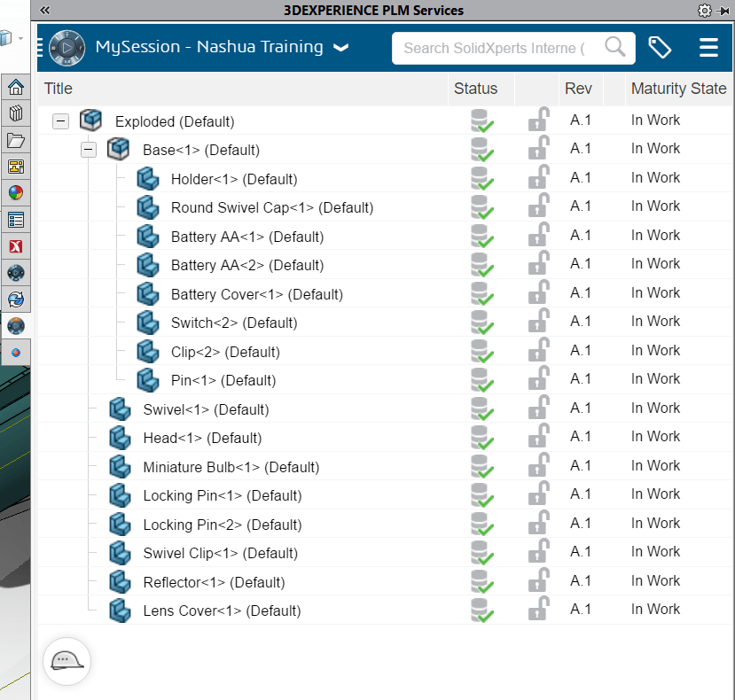The height and width of the screenshot is (700, 735).
Task: Select Battery AA<1> (Default) item
Action: pyautogui.click(x=247, y=237)
